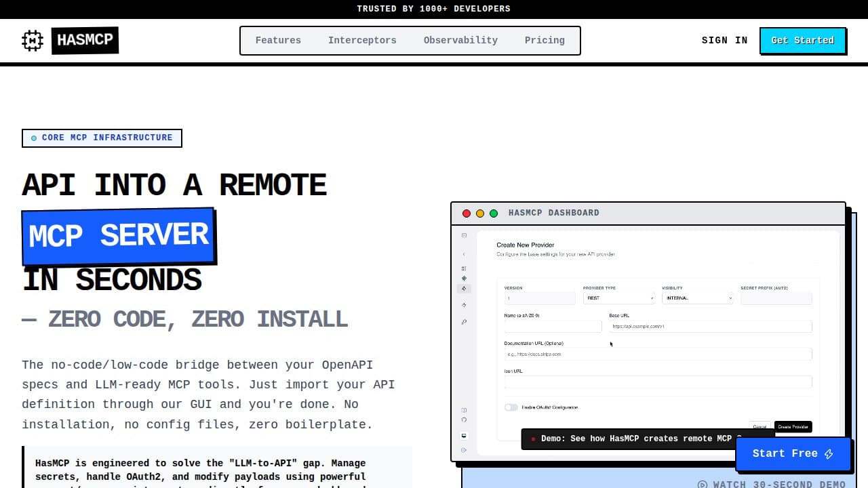
Task: Click the yellow window dot in the HasMCP Dashboard title bar
Action: click(x=480, y=213)
